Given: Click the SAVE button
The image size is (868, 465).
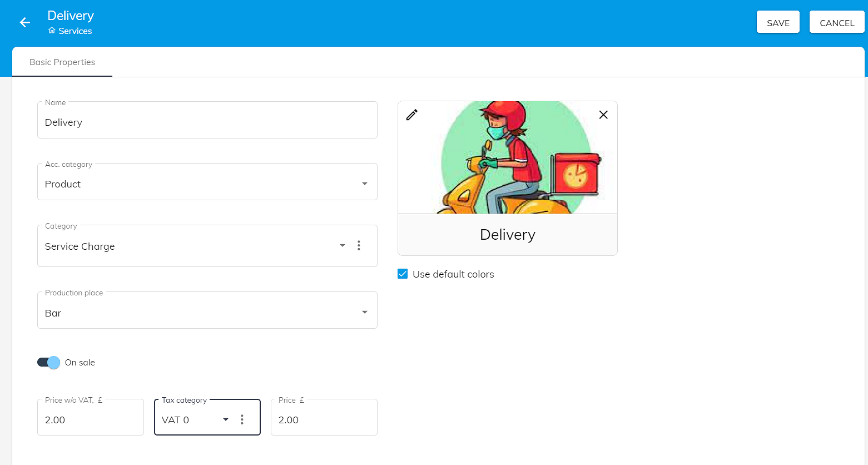Looking at the screenshot, I should 778,23.
